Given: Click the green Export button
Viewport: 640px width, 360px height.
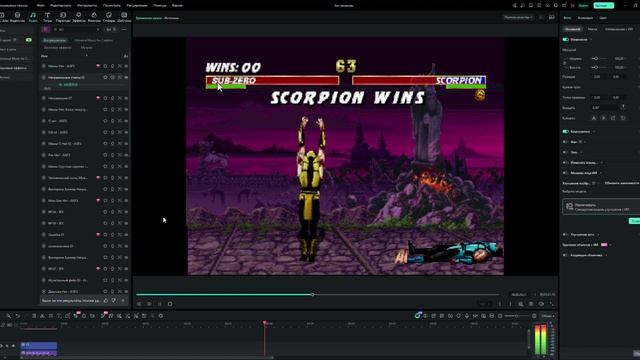Looking at the screenshot, I should coord(603,5).
